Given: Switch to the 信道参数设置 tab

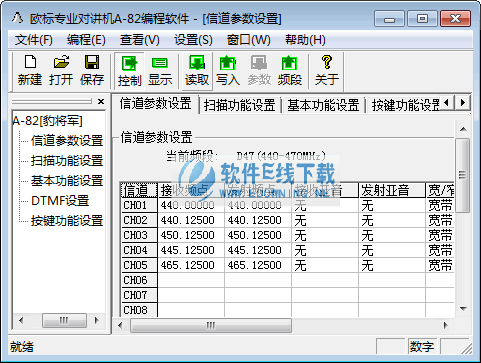Looking at the screenshot, I should [x=155, y=104].
